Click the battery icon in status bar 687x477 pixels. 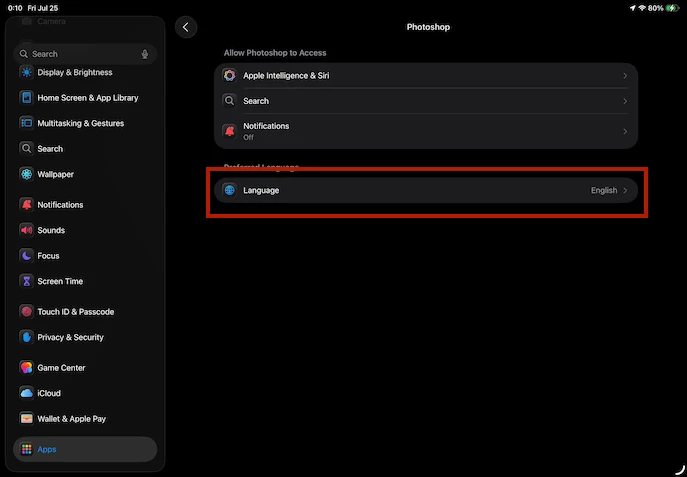672,8
